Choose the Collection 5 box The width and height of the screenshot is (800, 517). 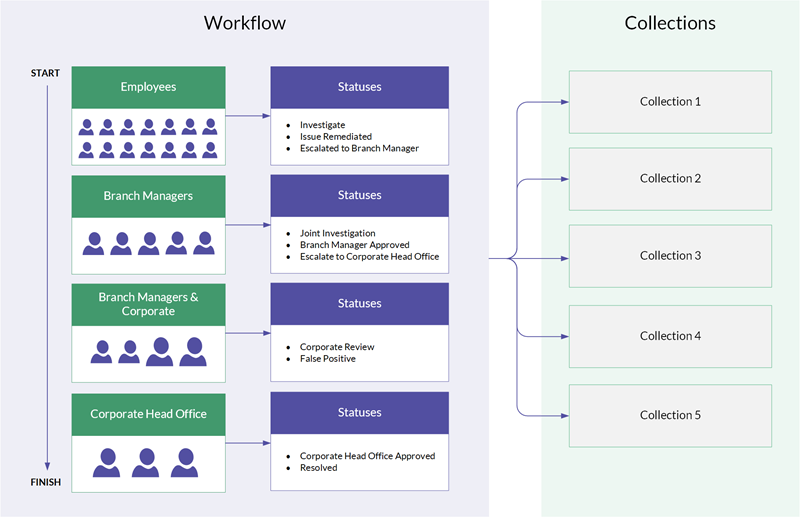pyautogui.click(x=670, y=415)
